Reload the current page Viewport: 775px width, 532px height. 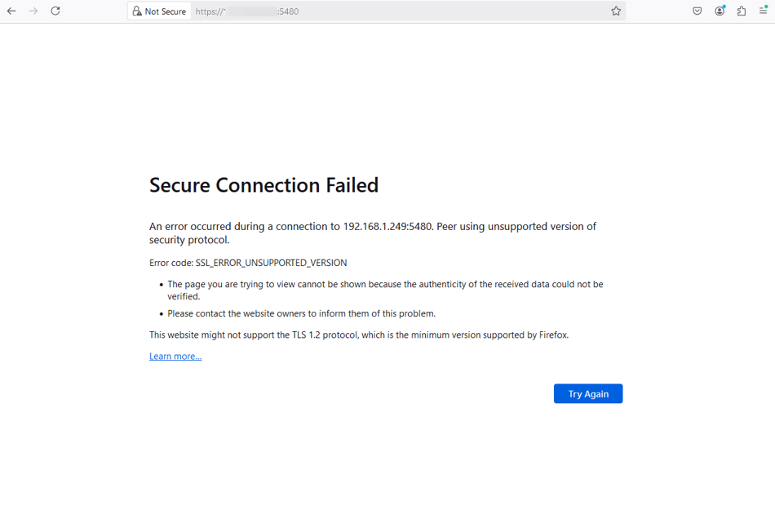55,11
